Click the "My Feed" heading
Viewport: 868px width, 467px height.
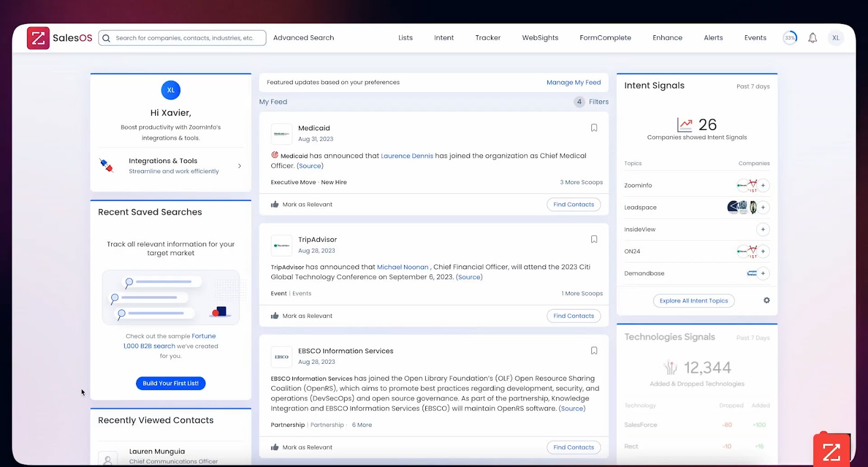tap(273, 102)
